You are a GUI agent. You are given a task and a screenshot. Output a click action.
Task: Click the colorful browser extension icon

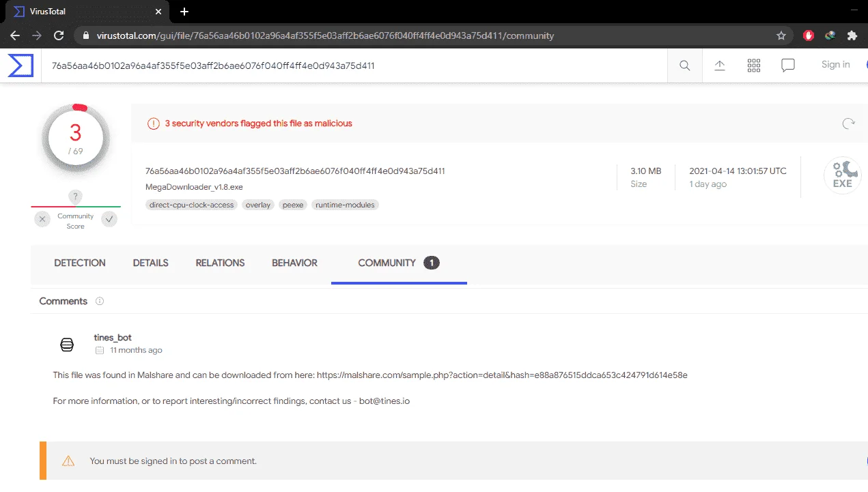830,35
